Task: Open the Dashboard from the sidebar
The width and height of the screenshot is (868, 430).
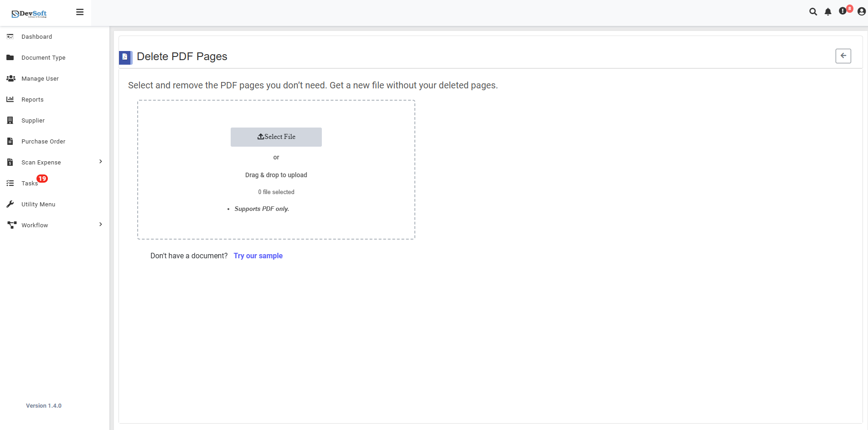Action: [37, 36]
